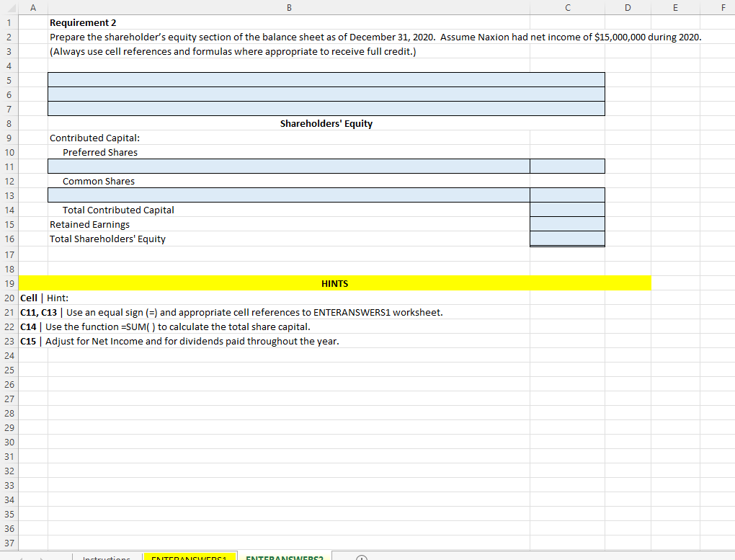735x560 pixels.
Task: Select column E header
Action: point(675,7)
